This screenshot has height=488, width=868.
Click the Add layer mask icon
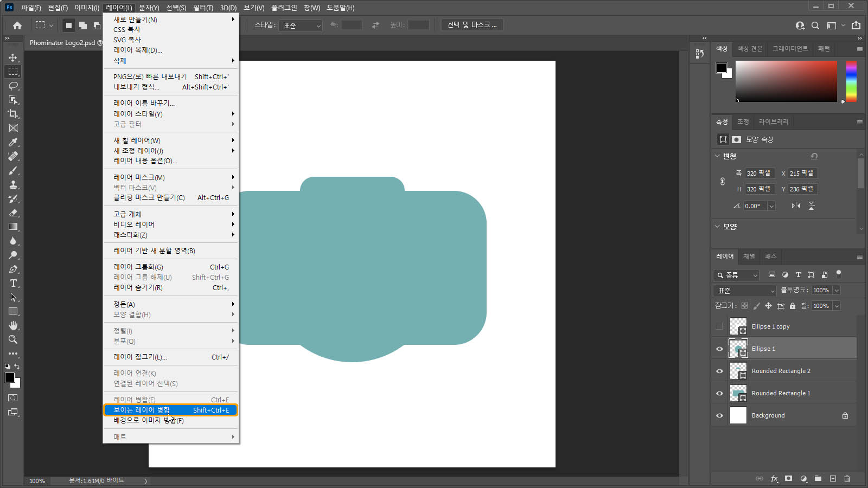coord(789,479)
